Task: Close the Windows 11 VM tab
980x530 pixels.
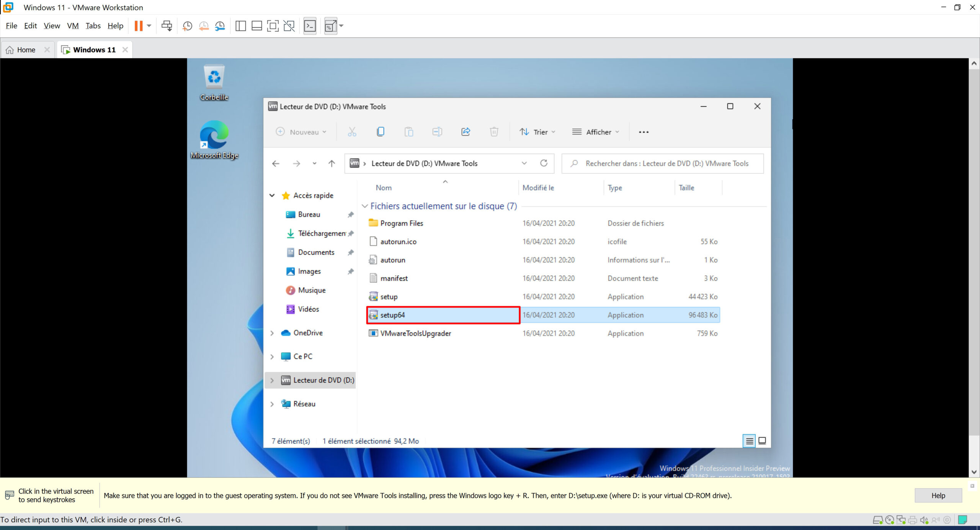Action: click(x=125, y=50)
